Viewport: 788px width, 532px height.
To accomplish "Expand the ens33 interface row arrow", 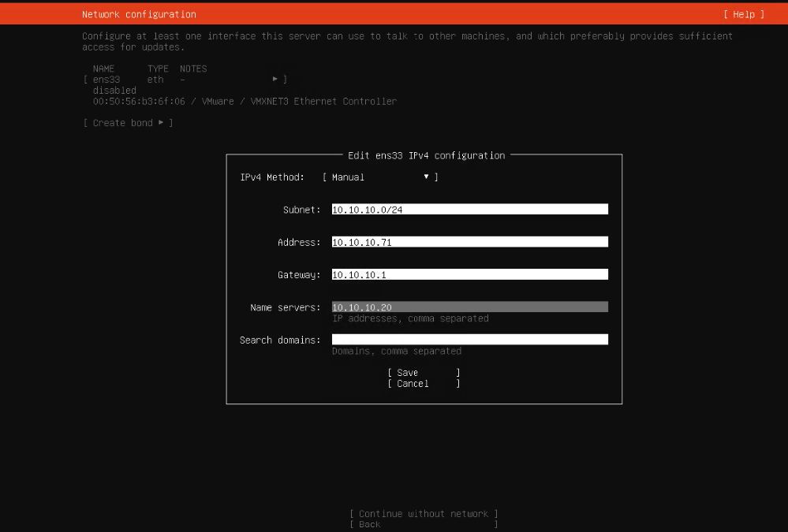I will 275,80.
